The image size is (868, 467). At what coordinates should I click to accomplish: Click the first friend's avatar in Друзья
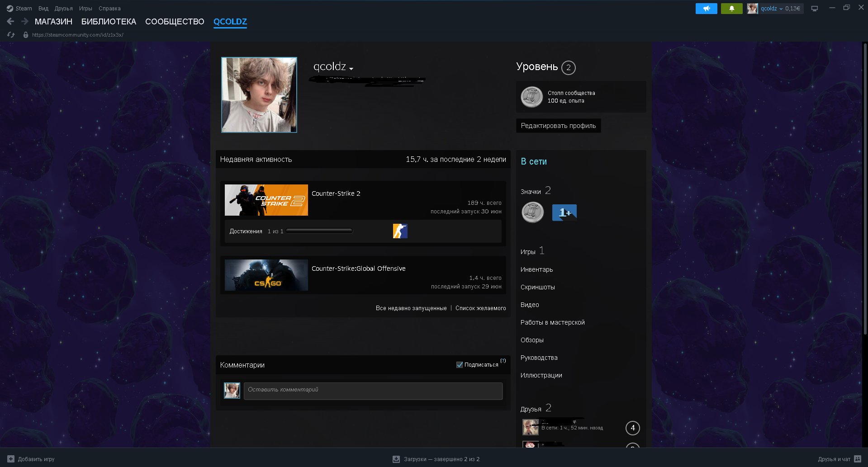531,427
